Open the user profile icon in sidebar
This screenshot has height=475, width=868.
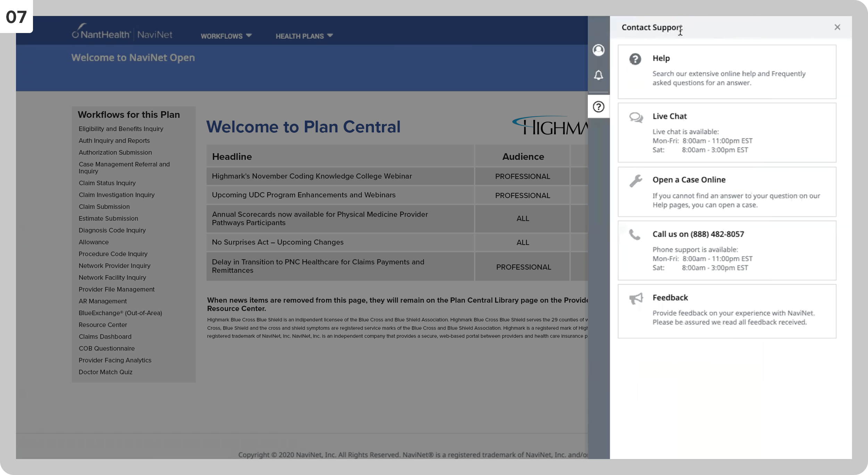[x=598, y=50]
